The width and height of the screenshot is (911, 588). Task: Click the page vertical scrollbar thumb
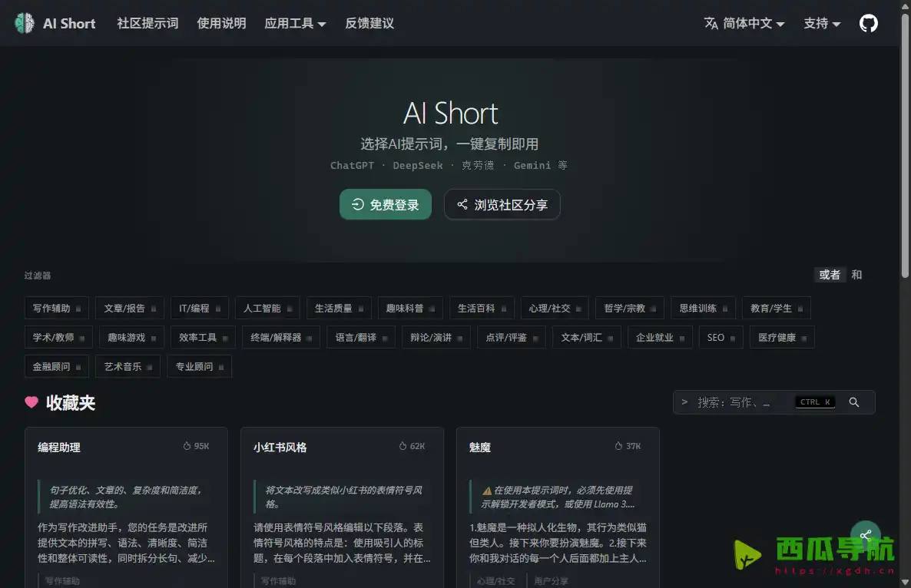905,145
